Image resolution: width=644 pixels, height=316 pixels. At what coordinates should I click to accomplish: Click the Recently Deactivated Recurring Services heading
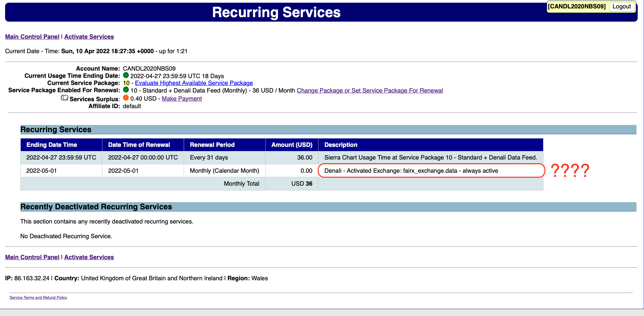click(x=96, y=207)
